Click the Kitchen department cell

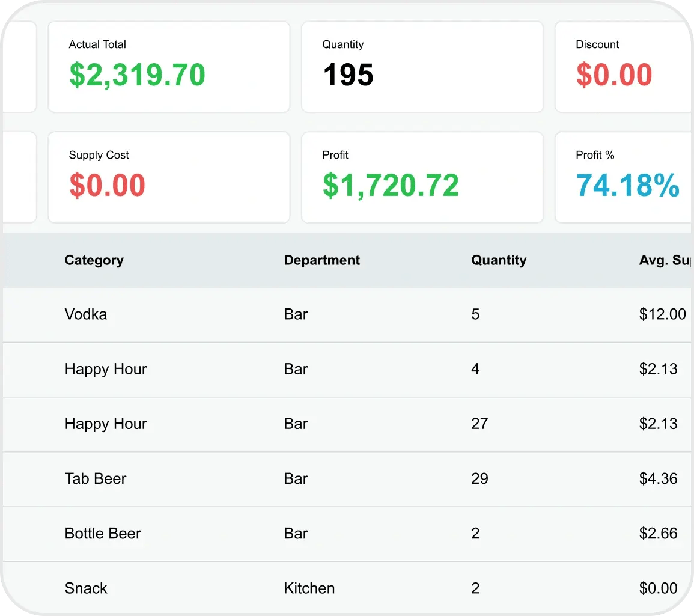(309, 588)
